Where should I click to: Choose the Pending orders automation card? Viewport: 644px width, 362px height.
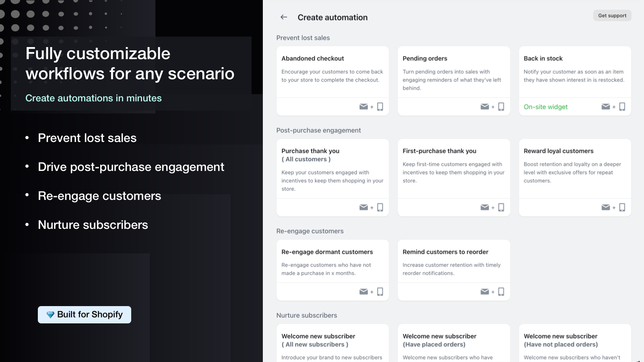[454, 81]
